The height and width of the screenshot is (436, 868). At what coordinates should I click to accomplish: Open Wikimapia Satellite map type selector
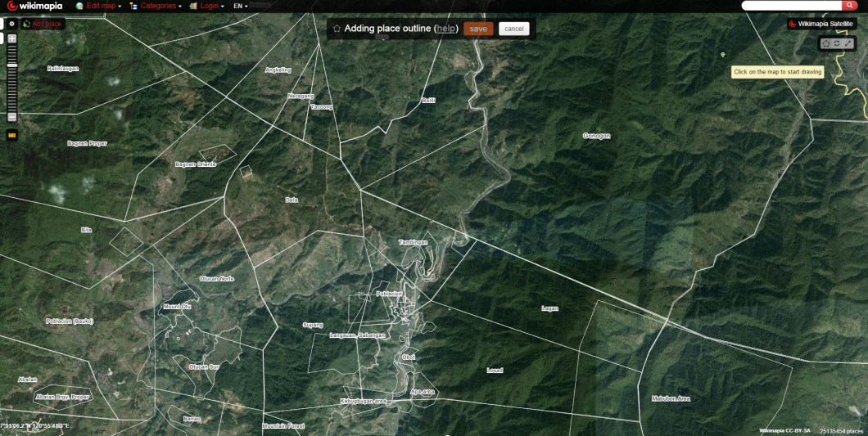tap(821, 24)
